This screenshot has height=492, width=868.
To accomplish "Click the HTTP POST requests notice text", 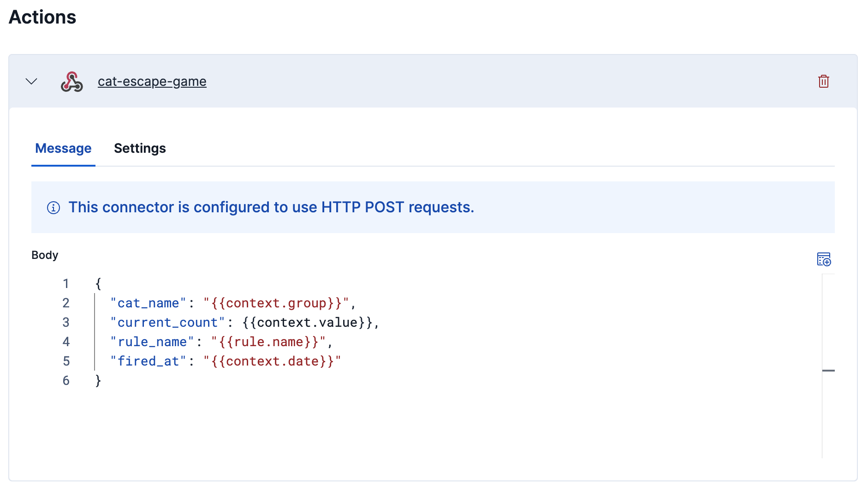I will pyautogui.click(x=271, y=207).
